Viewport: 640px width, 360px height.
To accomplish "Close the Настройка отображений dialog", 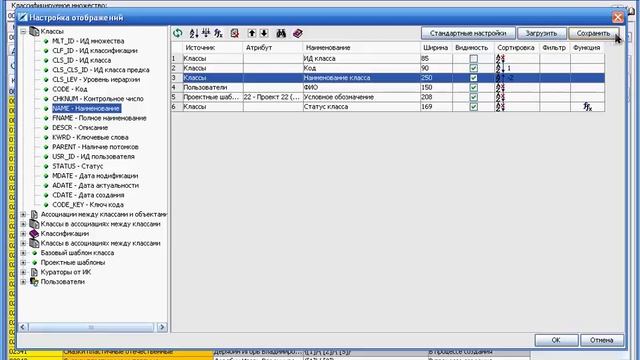I will coord(618,17).
